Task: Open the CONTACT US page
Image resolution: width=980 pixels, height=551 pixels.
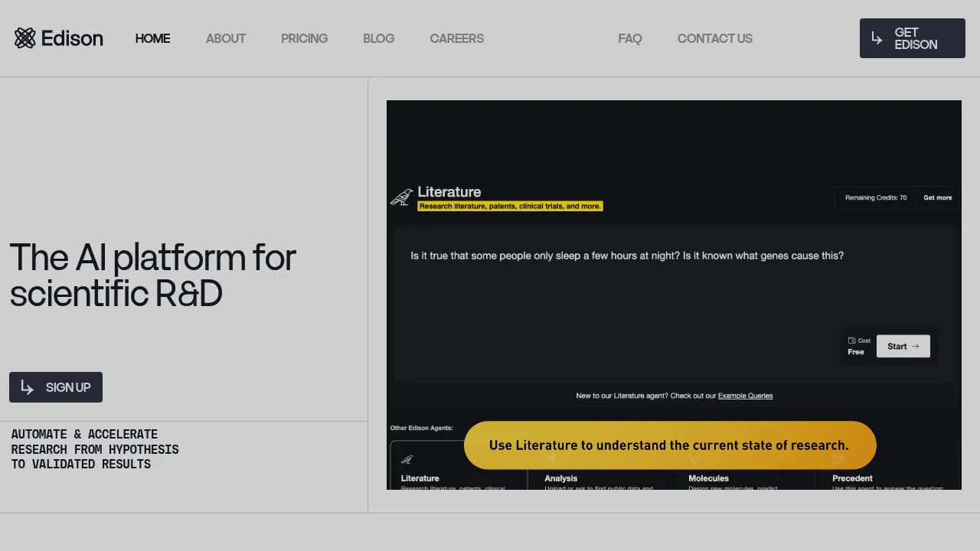Action: click(x=714, y=38)
